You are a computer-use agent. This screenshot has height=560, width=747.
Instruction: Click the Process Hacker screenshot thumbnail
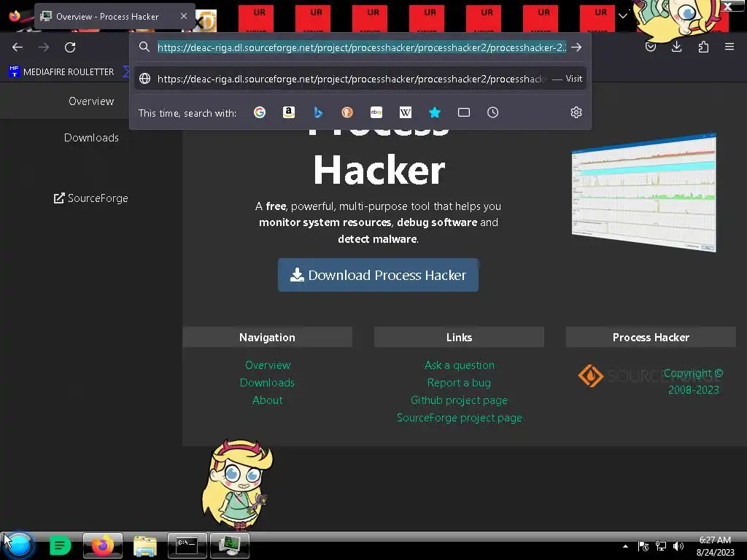click(x=644, y=192)
